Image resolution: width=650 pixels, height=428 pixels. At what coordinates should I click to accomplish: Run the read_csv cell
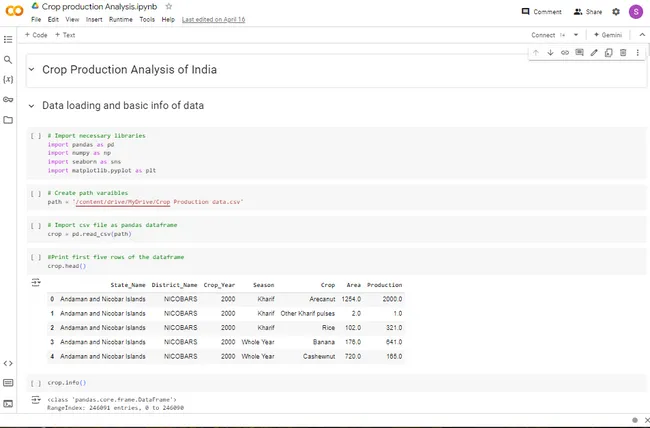(x=36, y=225)
